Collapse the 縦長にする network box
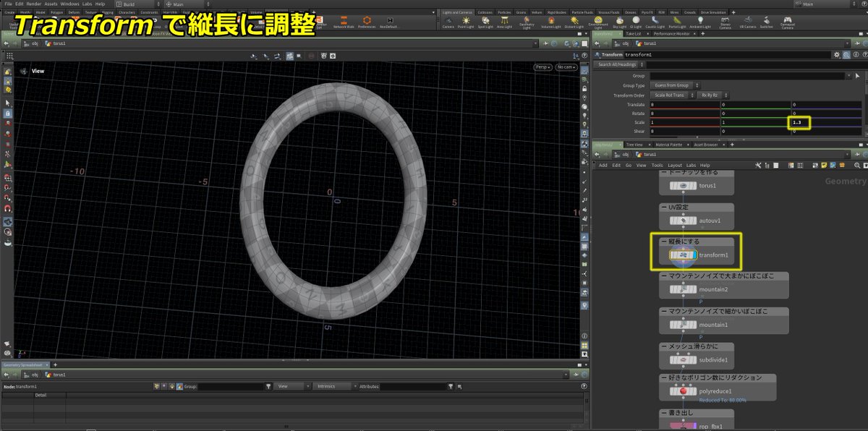 (x=664, y=242)
